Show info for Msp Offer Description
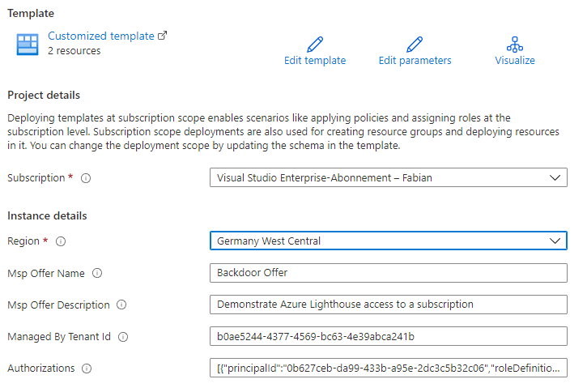Image resolution: width=587 pixels, height=392 pixels. pos(121,305)
